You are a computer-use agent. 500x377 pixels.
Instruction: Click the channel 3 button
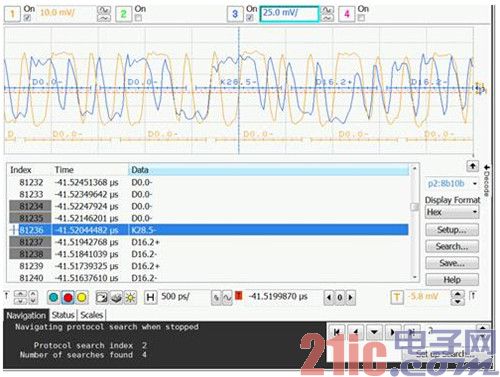coord(235,14)
